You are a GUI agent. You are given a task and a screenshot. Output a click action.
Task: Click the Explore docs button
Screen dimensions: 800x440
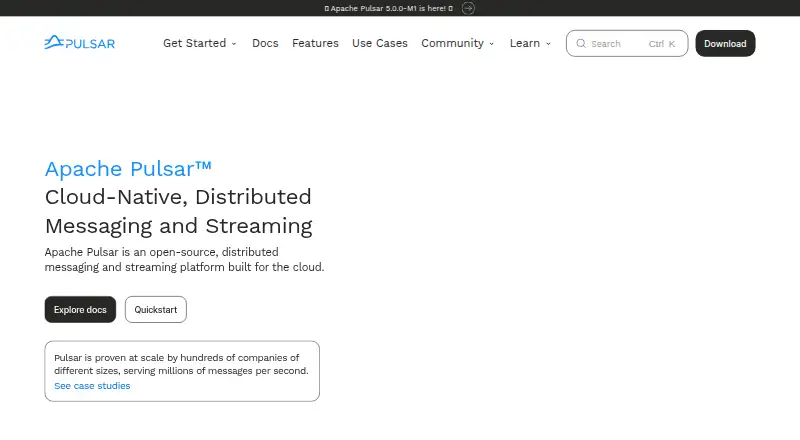tap(80, 309)
